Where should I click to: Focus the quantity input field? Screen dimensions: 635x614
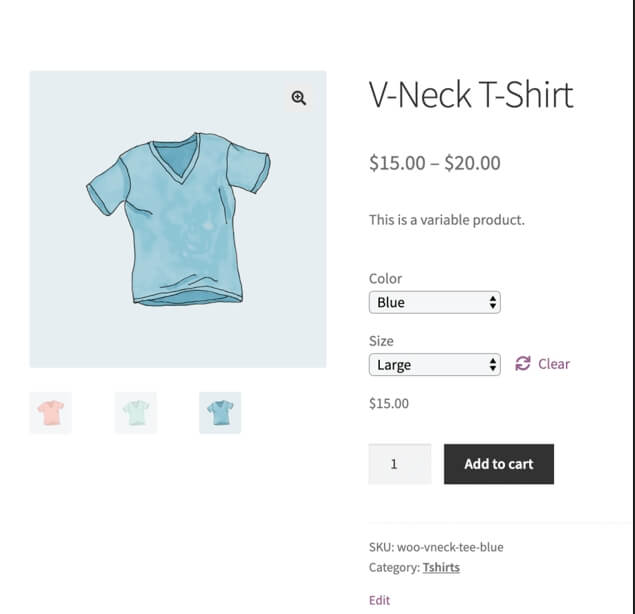[x=400, y=464]
